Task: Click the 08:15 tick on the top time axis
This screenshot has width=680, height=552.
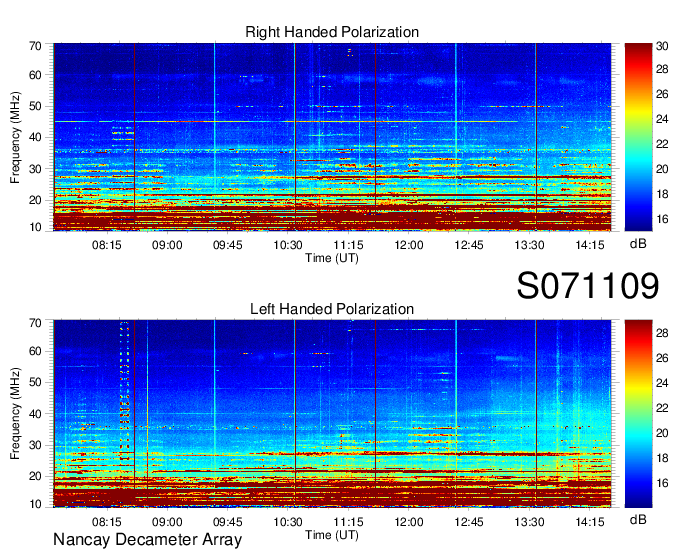Action: [x=107, y=245]
